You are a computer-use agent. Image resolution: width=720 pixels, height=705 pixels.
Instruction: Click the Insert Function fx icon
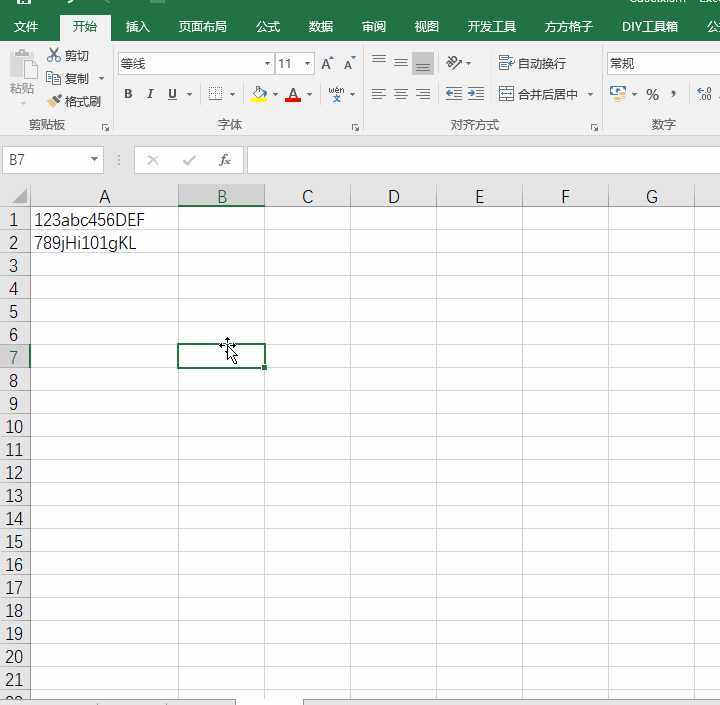(225, 160)
